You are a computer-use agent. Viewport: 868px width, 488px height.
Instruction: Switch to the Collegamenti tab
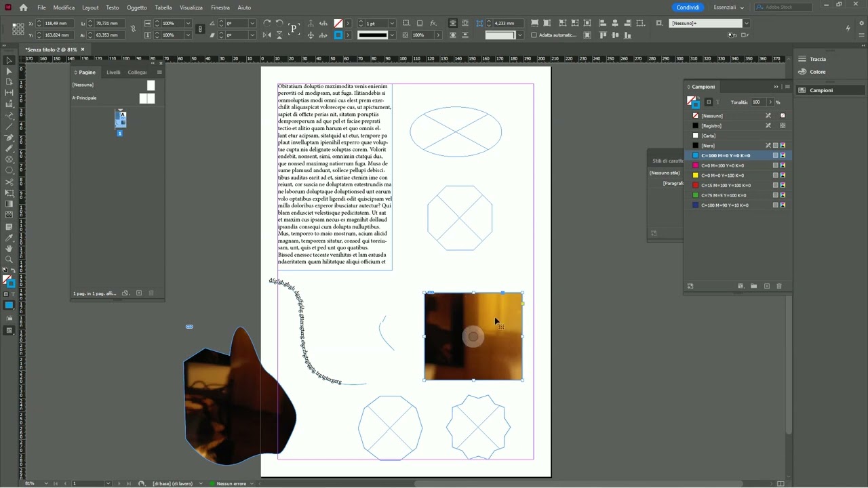pyautogui.click(x=137, y=73)
